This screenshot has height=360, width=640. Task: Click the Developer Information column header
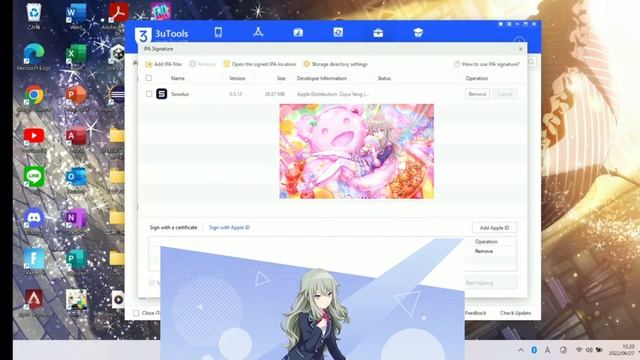point(322,78)
